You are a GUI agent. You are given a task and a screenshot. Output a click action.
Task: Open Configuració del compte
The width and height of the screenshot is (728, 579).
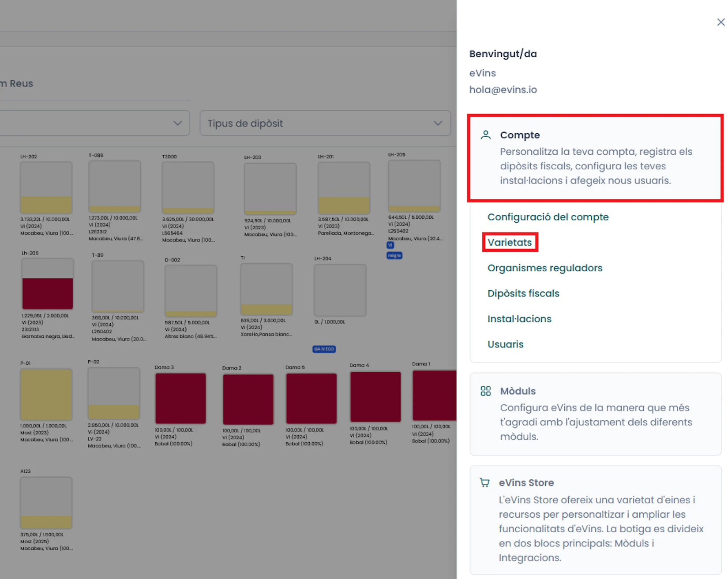coord(548,217)
